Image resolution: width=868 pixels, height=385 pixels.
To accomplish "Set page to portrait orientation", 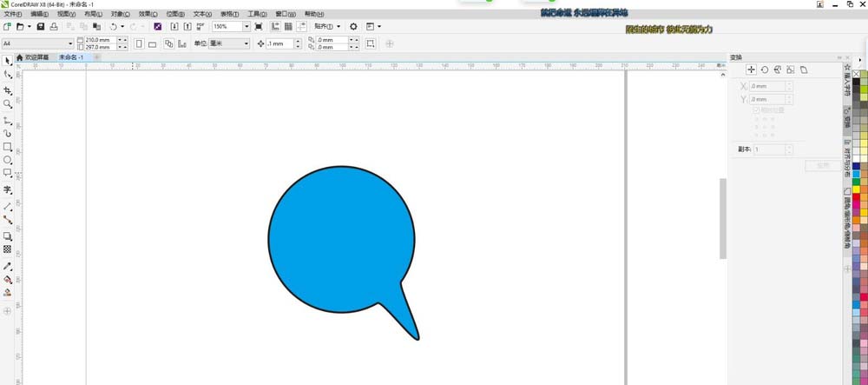I will [x=139, y=43].
